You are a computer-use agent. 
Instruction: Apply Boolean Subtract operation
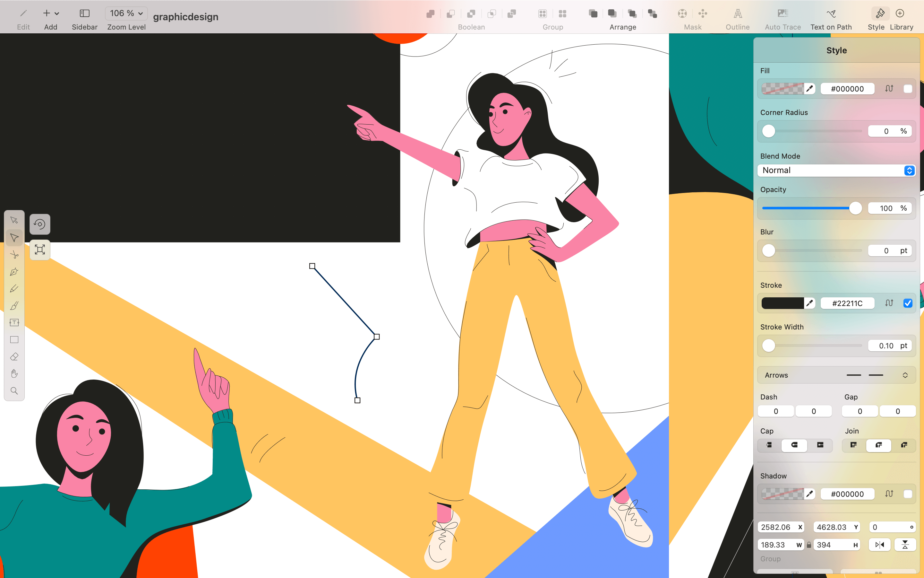451,14
